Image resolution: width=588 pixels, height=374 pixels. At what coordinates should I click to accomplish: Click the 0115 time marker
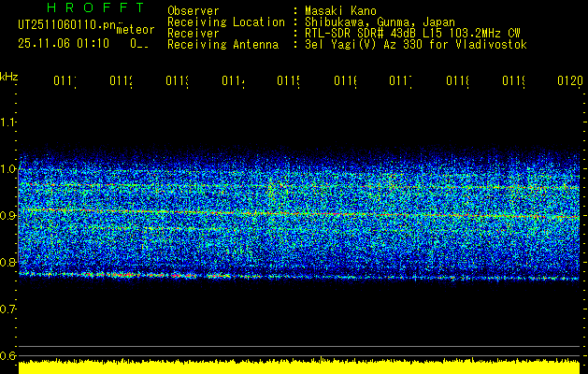(289, 81)
